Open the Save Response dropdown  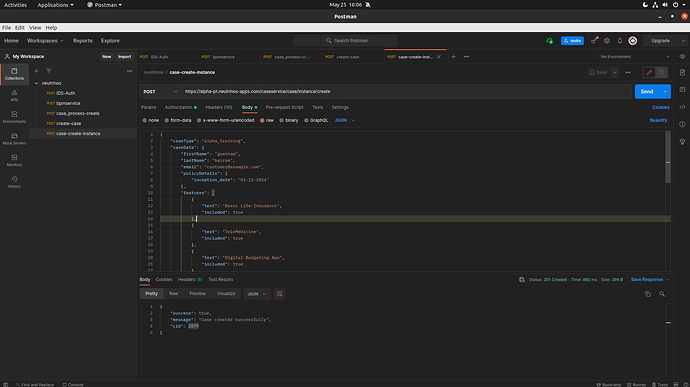[x=650, y=280]
